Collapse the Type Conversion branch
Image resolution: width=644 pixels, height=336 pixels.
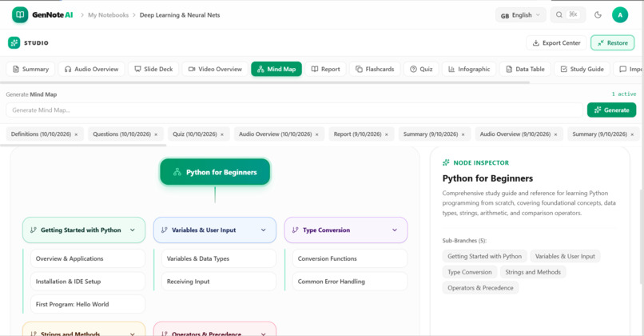[395, 230]
